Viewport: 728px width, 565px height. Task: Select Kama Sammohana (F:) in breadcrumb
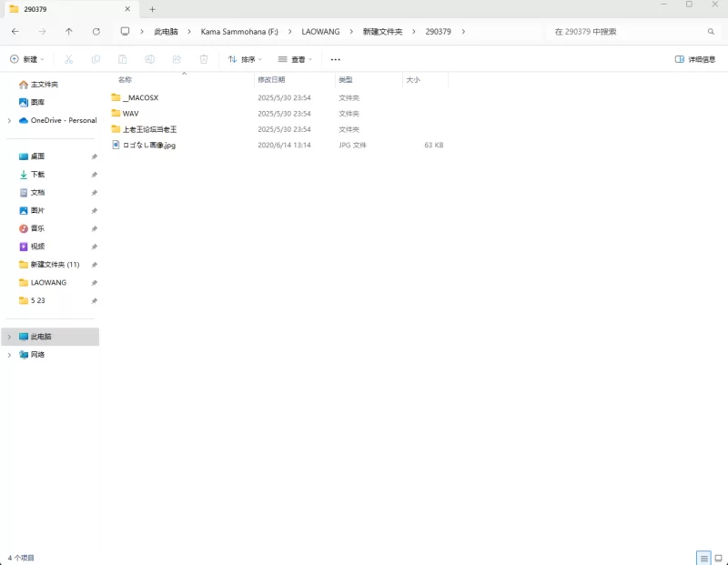(x=239, y=32)
